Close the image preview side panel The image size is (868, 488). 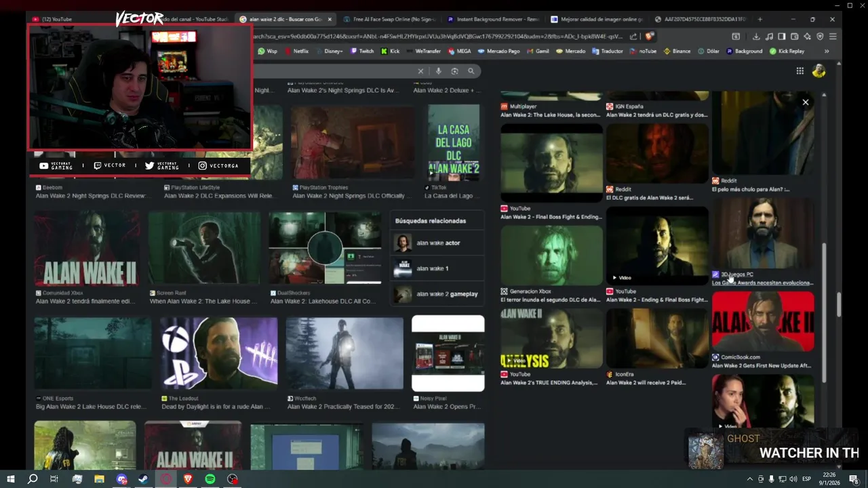pyautogui.click(x=806, y=102)
